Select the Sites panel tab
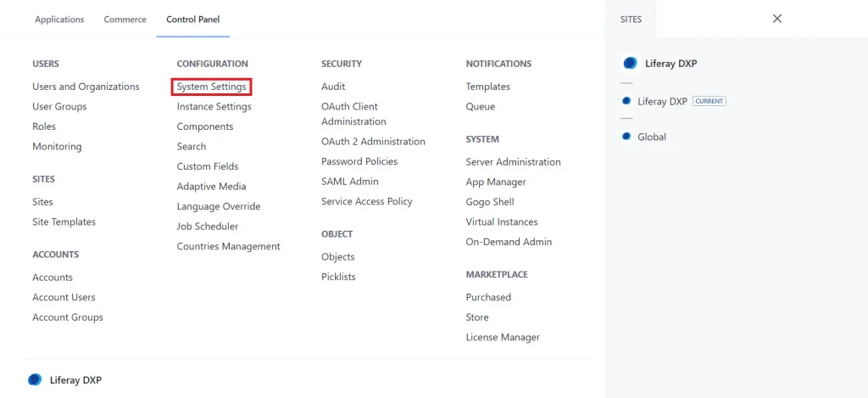 tap(631, 19)
